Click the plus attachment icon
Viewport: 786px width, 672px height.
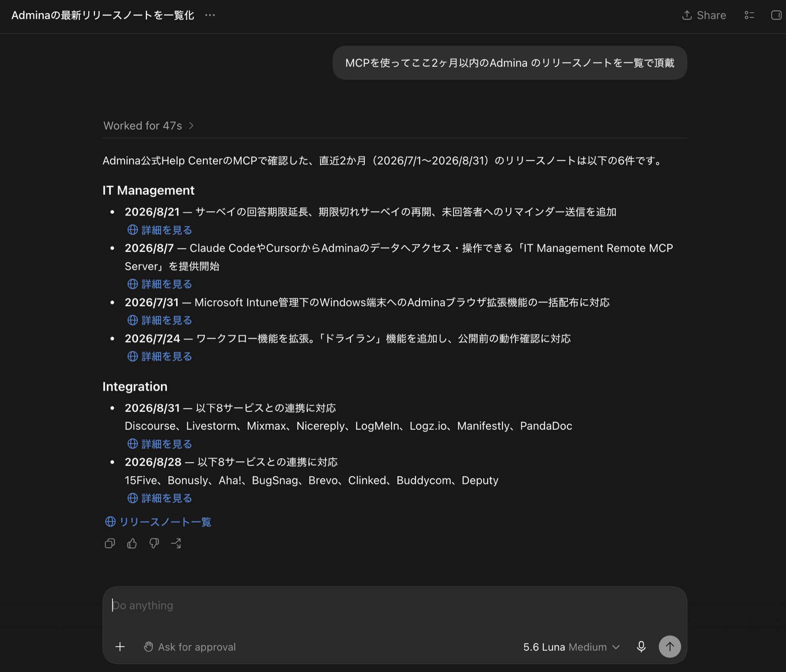(120, 647)
